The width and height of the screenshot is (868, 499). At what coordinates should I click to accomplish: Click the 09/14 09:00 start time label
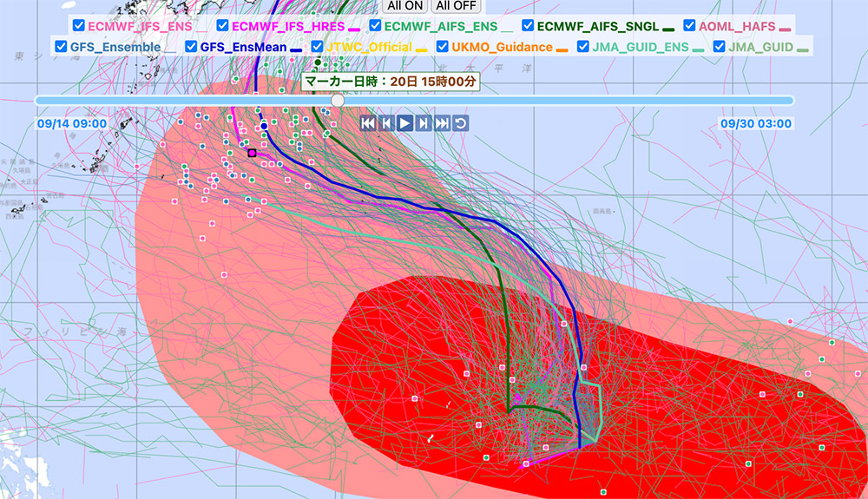point(72,123)
